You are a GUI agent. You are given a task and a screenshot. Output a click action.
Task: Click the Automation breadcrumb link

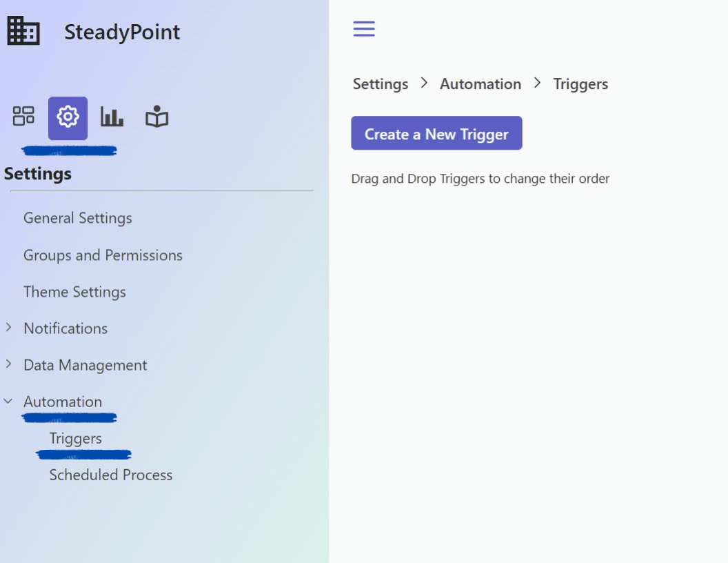tap(480, 84)
